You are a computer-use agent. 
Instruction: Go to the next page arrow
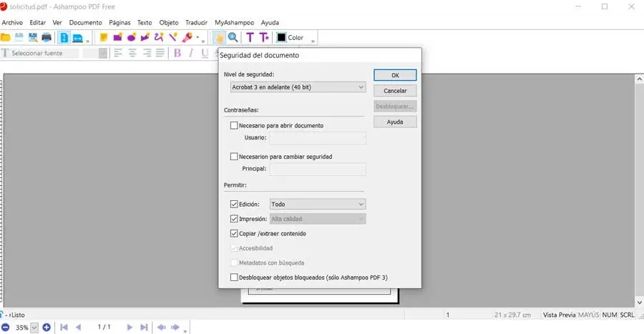(130, 328)
